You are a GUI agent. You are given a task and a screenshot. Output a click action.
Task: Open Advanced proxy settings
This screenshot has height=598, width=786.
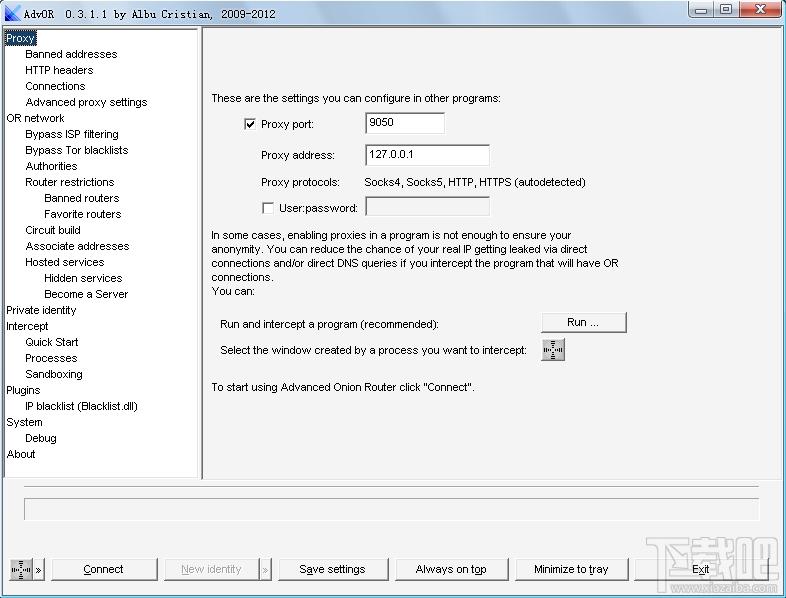point(86,102)
